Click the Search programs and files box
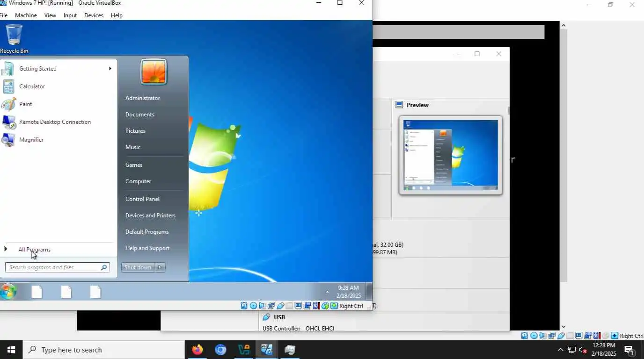The image size is (644, 359). 58,267
